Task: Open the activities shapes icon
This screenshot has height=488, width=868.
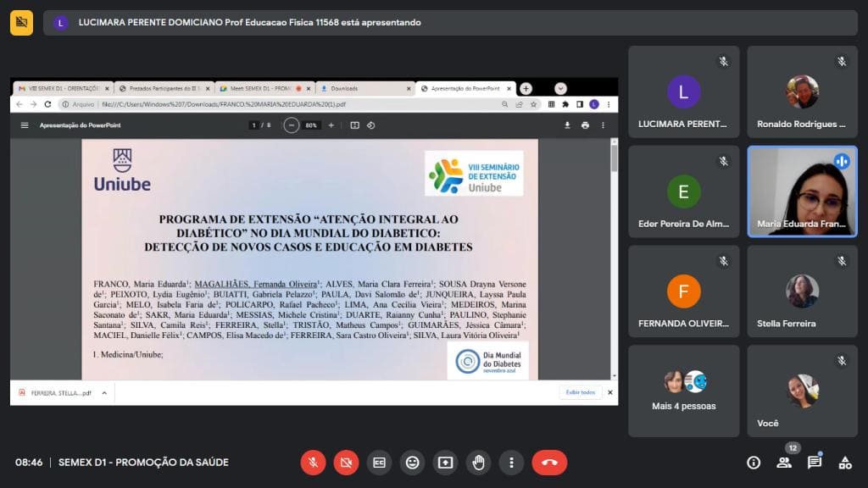Action: [845, 463]
